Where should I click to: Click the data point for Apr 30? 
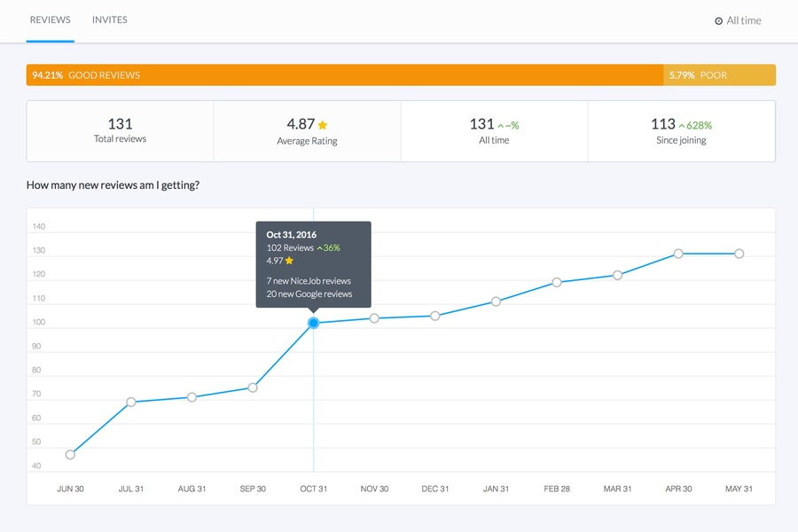[678, 254]
